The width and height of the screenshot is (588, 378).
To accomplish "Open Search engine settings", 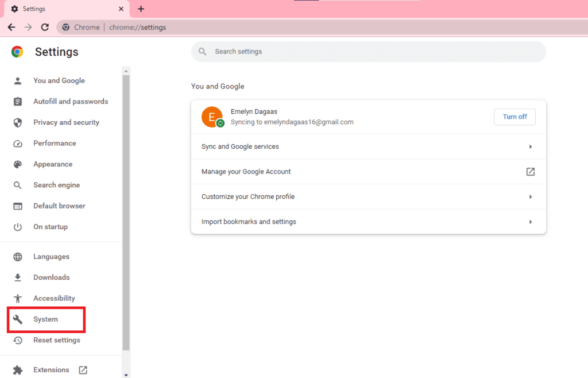I will click(56, 185).
